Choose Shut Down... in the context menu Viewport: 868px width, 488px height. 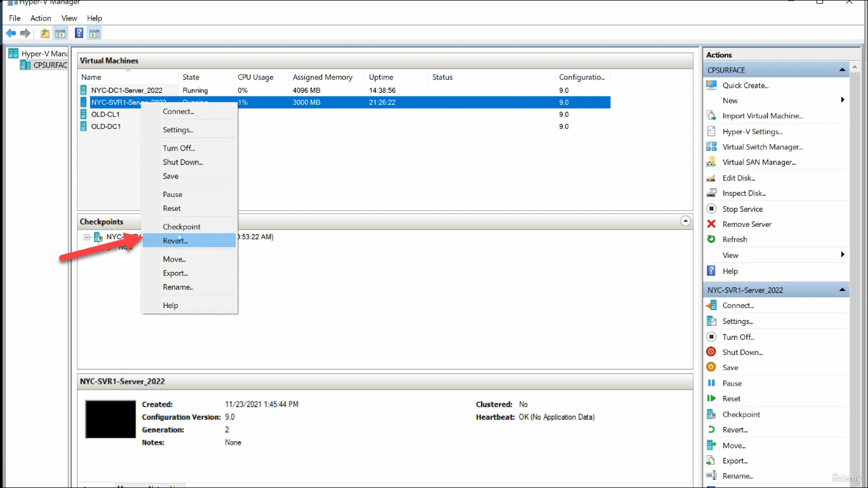click(x=189, y=162)
